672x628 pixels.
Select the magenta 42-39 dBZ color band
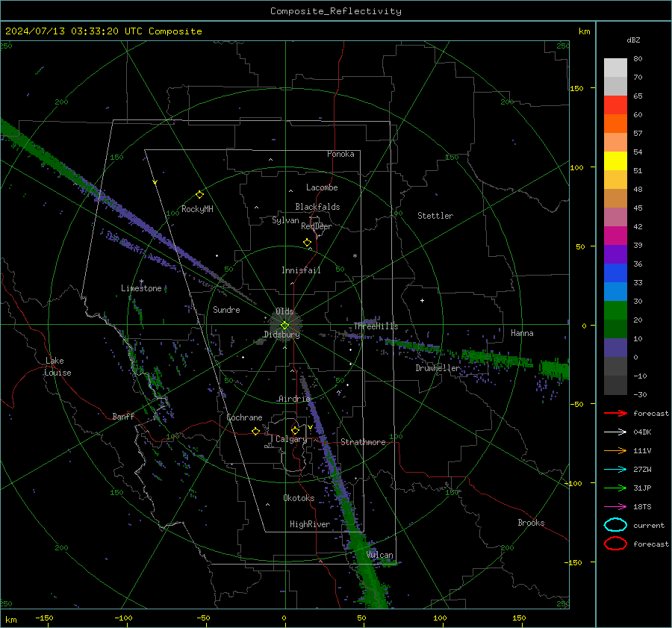[x=615, y=236]
